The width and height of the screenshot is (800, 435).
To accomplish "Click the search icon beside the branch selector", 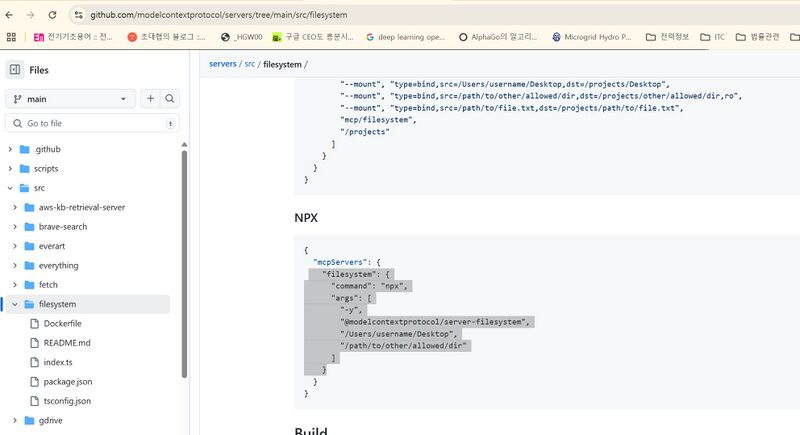I will [170, 99].
